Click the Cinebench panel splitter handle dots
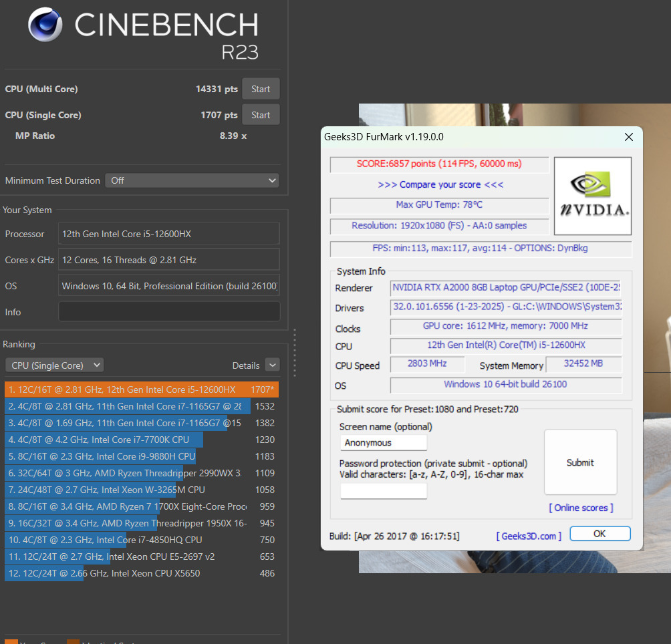671x644 pixels. [x=295, y=353]
